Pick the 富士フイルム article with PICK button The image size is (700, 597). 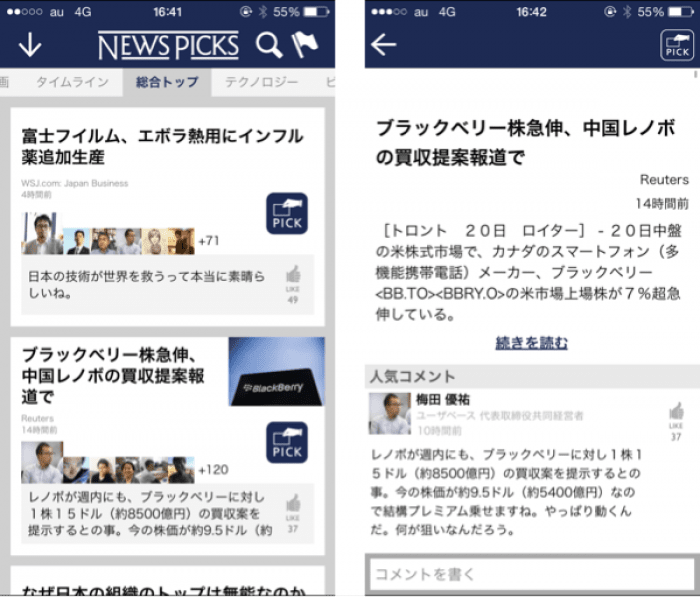(287, 213)
